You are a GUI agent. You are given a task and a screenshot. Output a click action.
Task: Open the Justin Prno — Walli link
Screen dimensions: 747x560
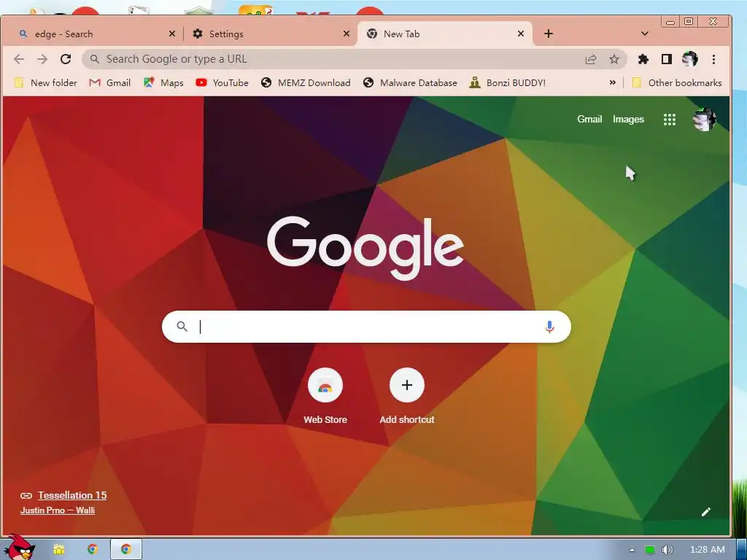point(58,510)
